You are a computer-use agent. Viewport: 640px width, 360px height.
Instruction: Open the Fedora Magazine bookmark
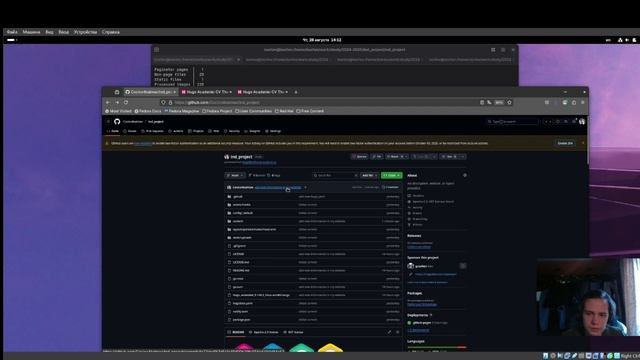coord(182,111)
